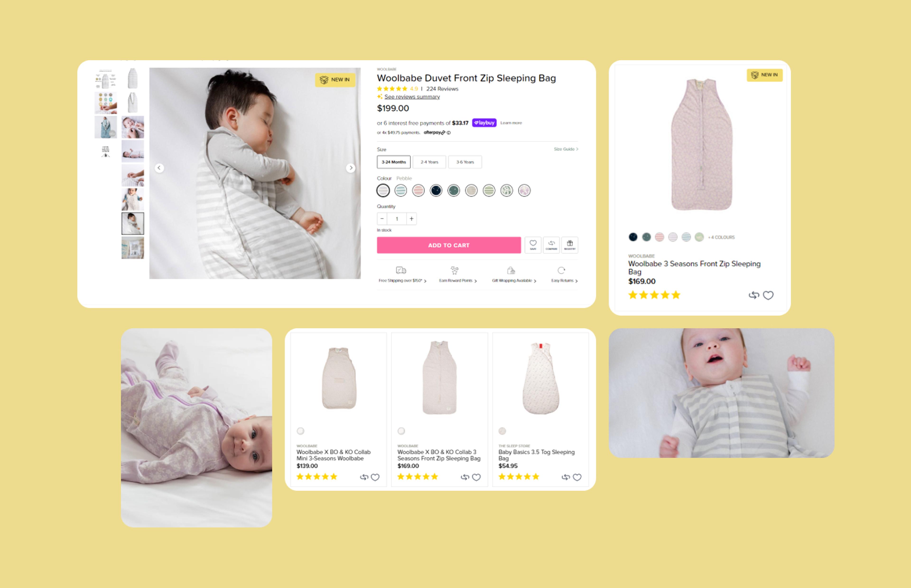Image resolution: width=911 pixels, height=588 pixels.
Task: Heart icon on Woolbabe X BO & KO Collab Mini
Action: (x=375, y=477)
